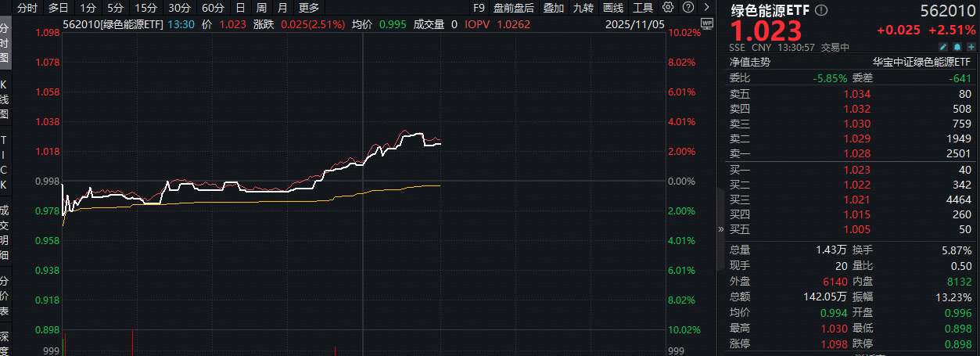Click info icon beside 绿色能源ETF title

(x=820, y=10)
